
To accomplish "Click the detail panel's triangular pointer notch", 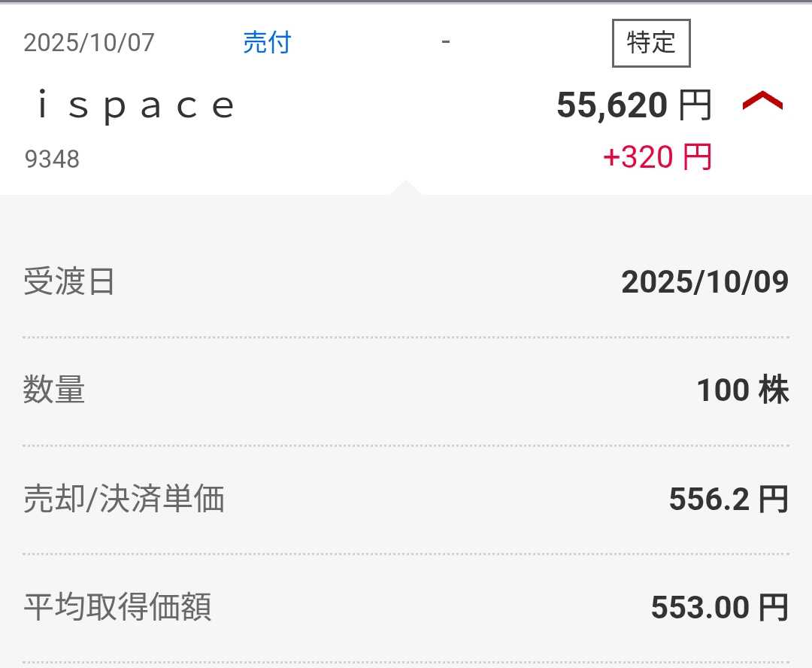I will (x=405, y=188).
